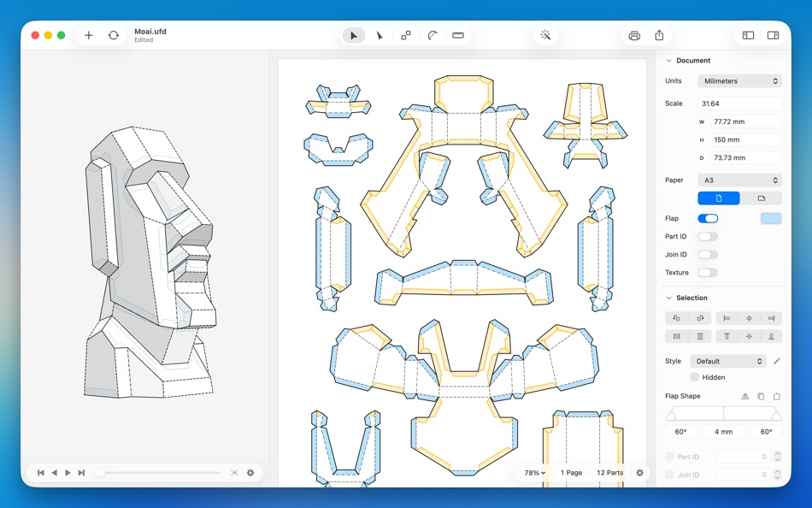The height and width of the screenshot is (508, 812).
Task: Align selection horizontal centers
Action: point(749,318)
